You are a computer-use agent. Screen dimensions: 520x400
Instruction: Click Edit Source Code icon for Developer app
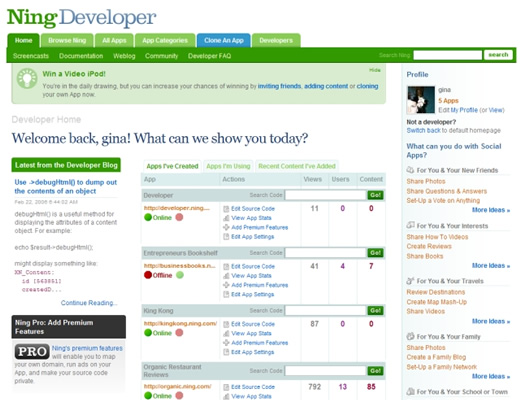pos(226,209)
